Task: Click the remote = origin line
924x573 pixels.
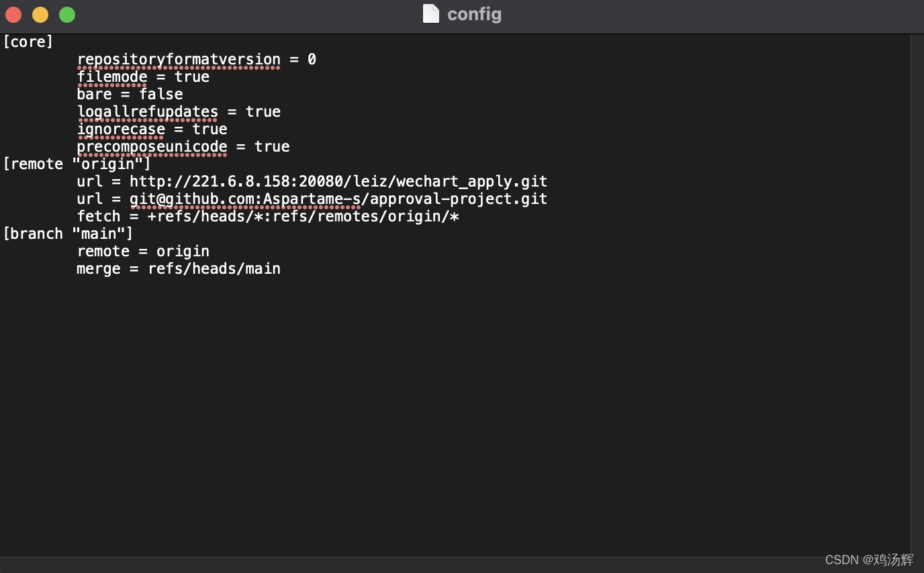Action: 143,251
